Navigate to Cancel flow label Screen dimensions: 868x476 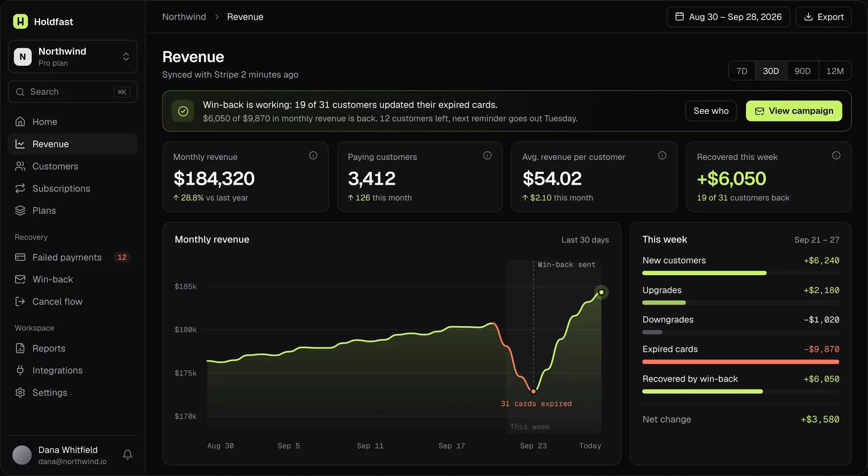click(57, 301)
